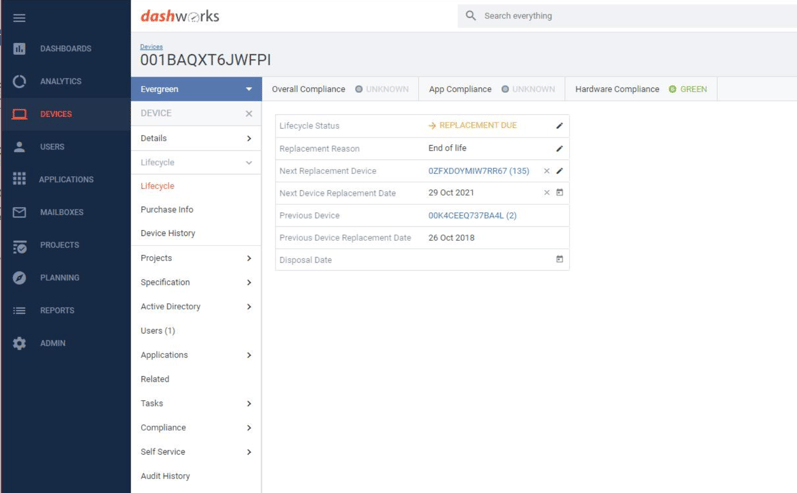Click the Users person icon

(19, 147)
